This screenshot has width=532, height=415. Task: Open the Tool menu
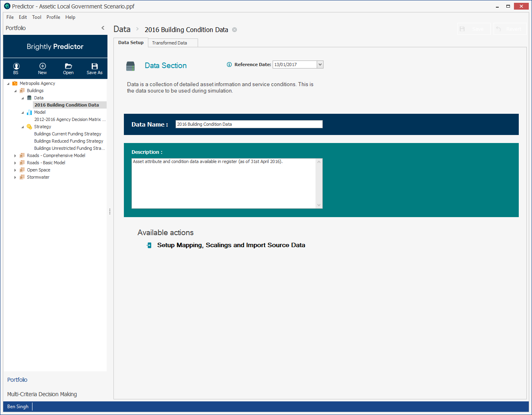(36, 17)
